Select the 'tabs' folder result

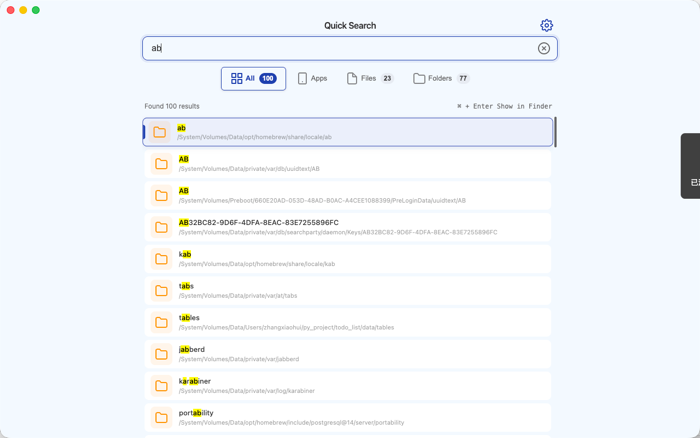click(348, 291)
